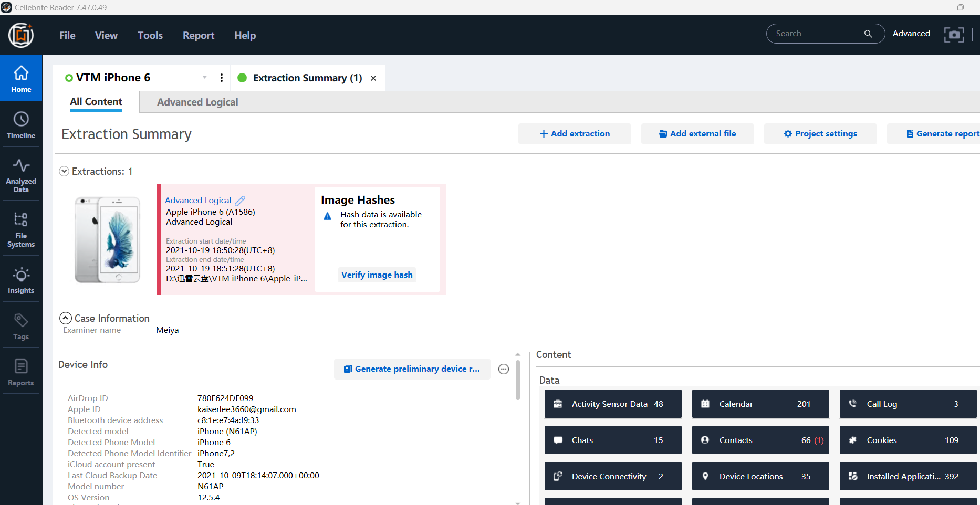Viewport: 980px width, 505px height.
Task: Open the Call Log data tile
Action: coord(908,404)
